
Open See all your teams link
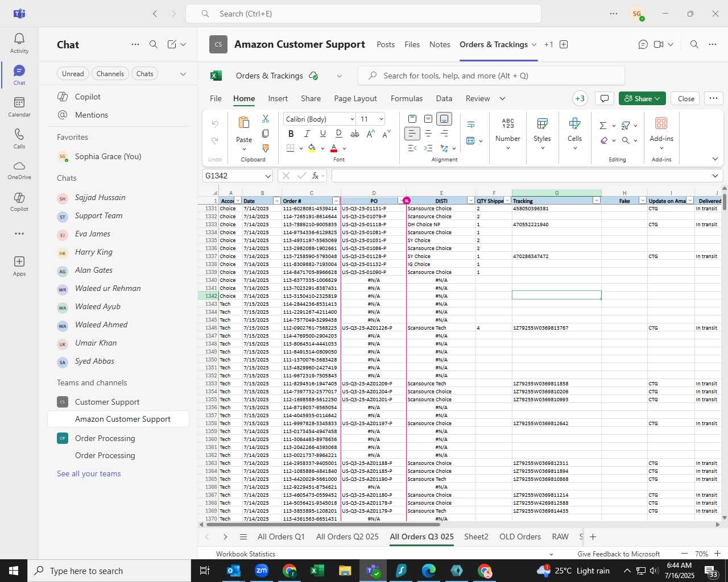[x=89, y=473]
